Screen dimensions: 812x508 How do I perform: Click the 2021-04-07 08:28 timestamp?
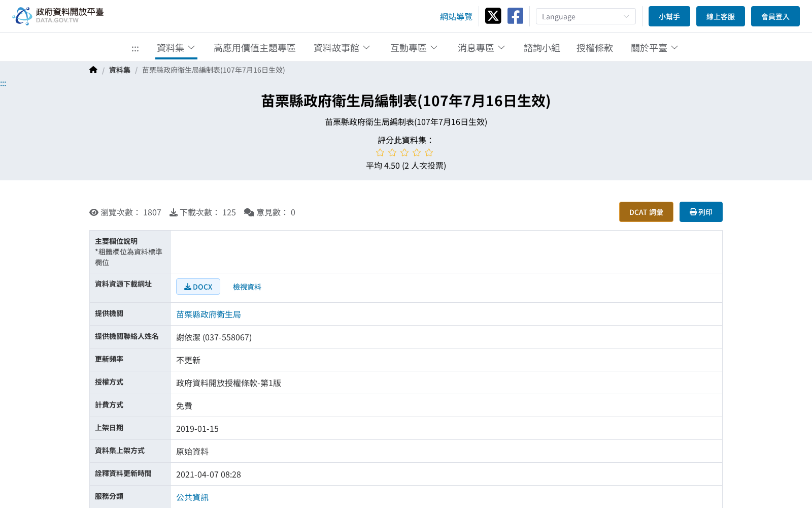coord(209,474)
